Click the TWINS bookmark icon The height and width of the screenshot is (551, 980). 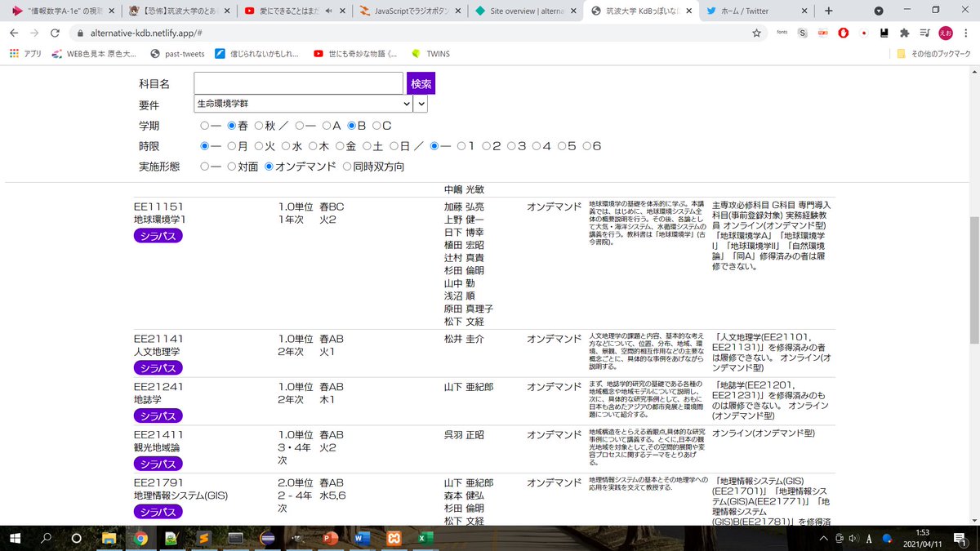(416, 54)
